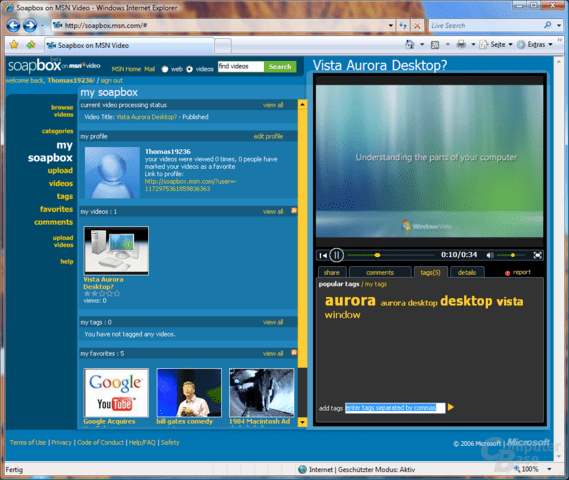
Task: Expand the address bar history dropdown
Action: (390, 25)
